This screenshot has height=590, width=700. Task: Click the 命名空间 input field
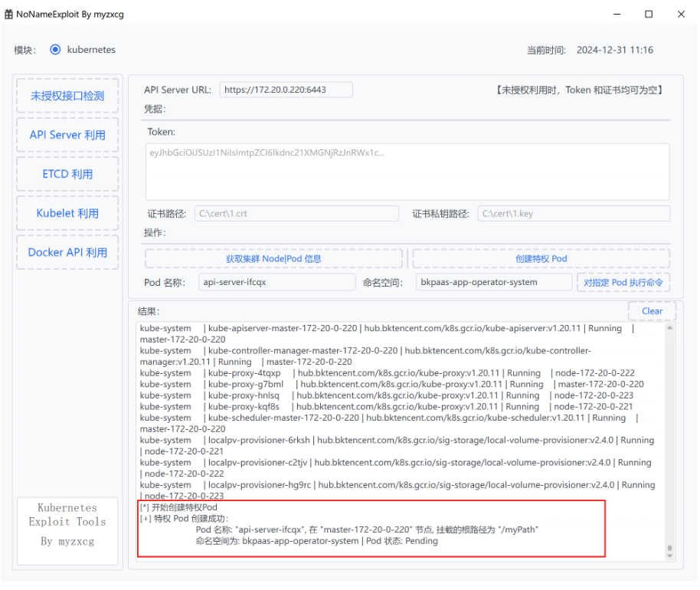(x=494, y=282)
